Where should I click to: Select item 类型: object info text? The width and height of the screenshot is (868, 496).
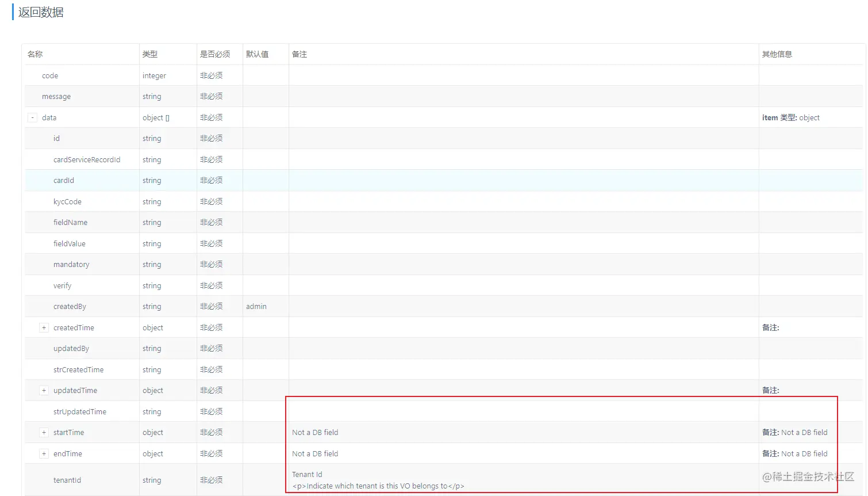(791, 117)
